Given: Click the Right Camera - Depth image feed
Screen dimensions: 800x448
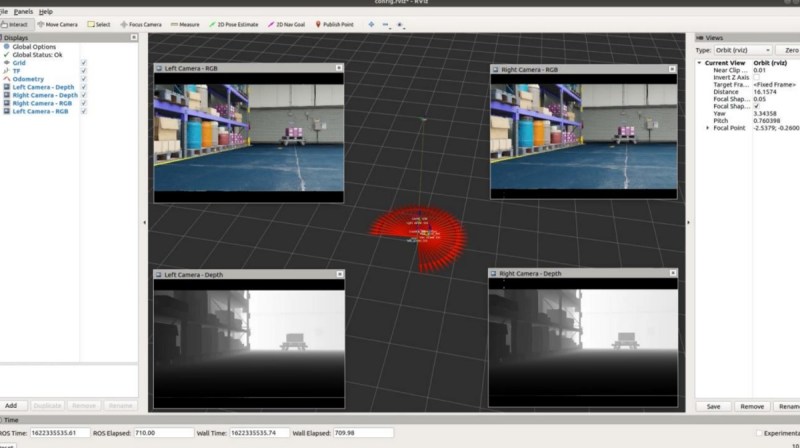Looking at the screenshot, I should [583, 343].
